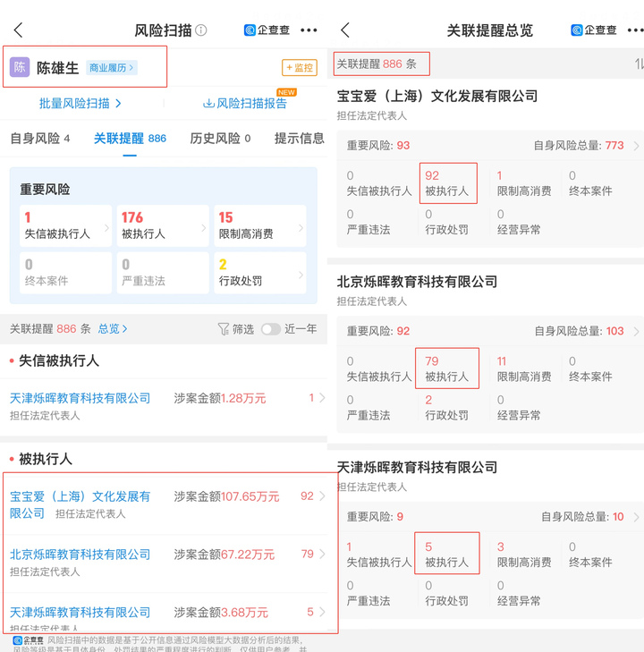
Task: Tap 重要风险: 9 label
Action: [375, 516]
